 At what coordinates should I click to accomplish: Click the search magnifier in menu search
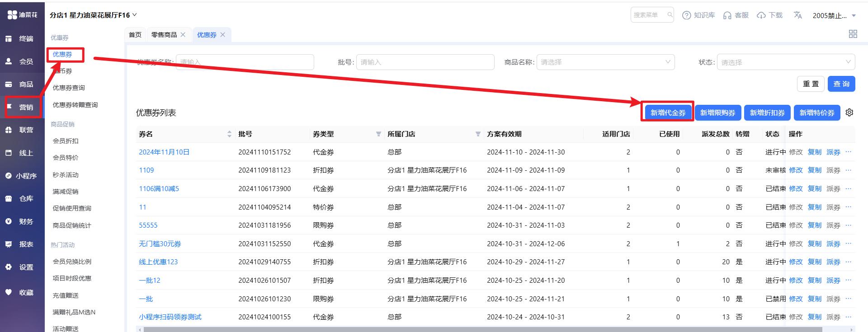[670, 15]
